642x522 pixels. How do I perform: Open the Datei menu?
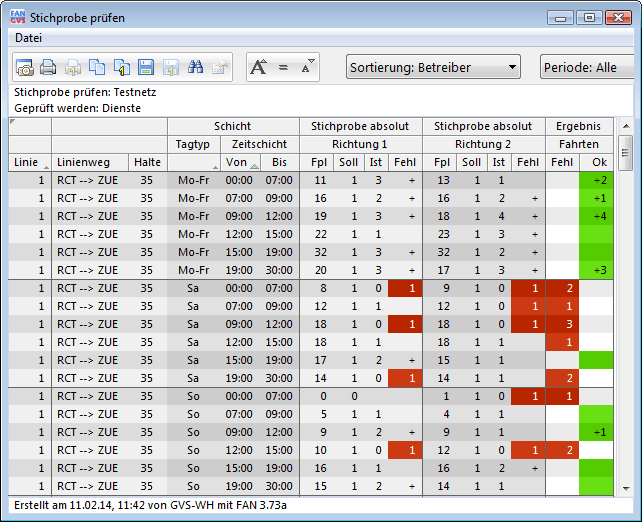click(x=28, y=38)
